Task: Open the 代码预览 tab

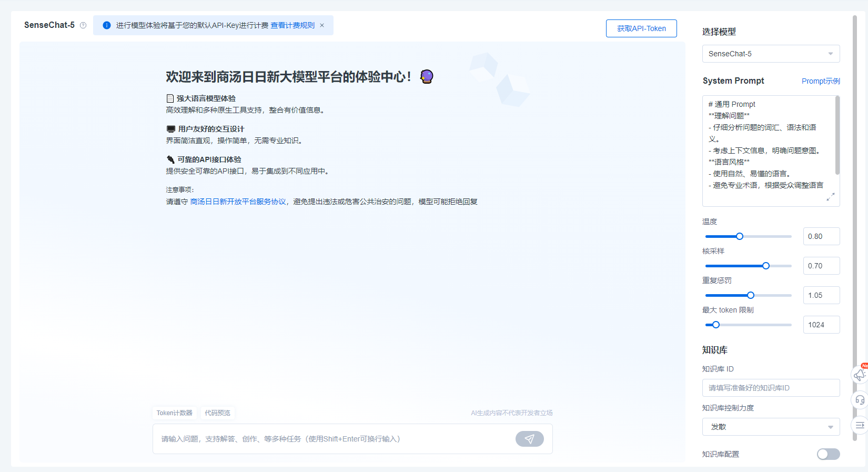Action: [x=217, y=413]
